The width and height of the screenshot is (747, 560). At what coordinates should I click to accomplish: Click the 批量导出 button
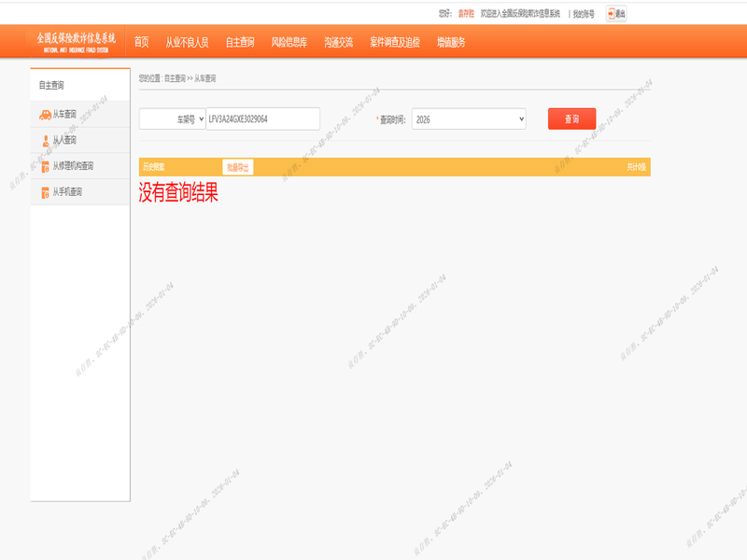pyautogui.click(x=237, y=167)
